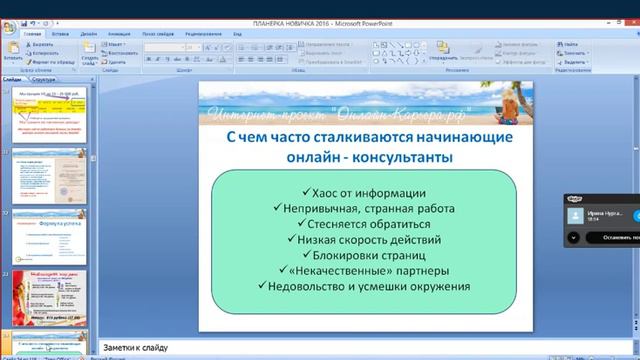Open Shape Fill (Заливка фигуры)
The height and width of the screenshot is (360, 640).
click(x=517, y=44)
